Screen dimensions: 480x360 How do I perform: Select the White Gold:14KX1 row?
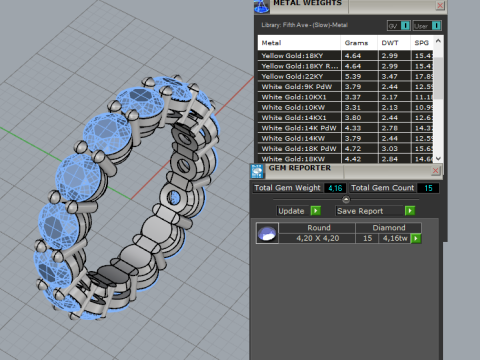(x=345, y=118)
